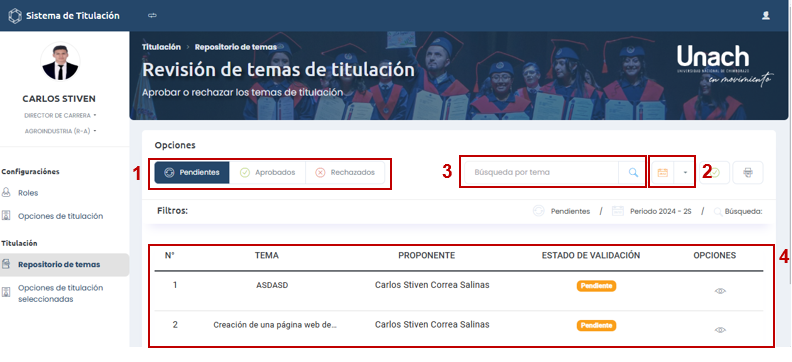This screenshot has height=362, width=792.
Task: View details eye icon for Creación de una página web row
Action: pyautogui.click(x=720, y=330)
